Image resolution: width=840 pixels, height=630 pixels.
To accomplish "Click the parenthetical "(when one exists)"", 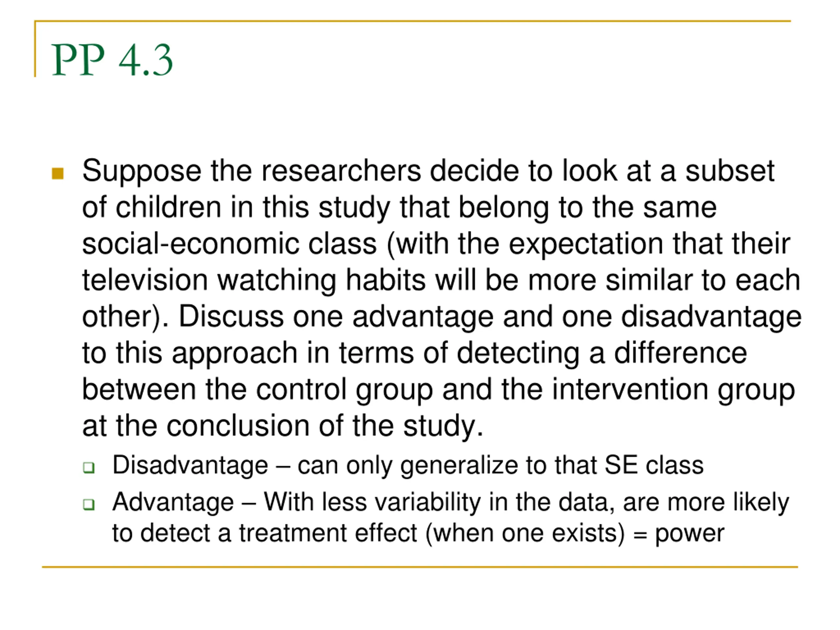I will pos(525,534).
